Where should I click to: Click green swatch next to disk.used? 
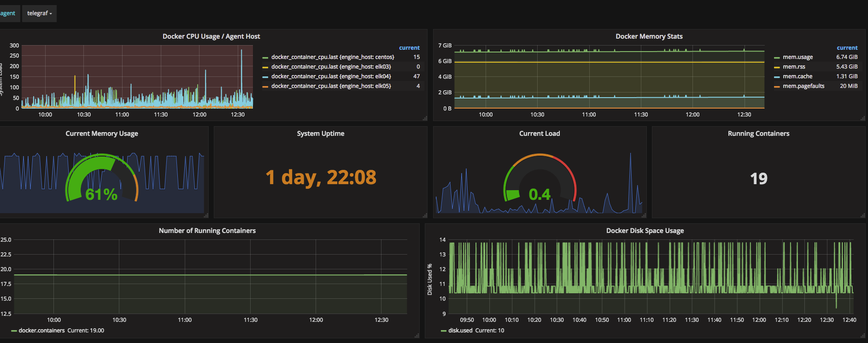point(444,331)
